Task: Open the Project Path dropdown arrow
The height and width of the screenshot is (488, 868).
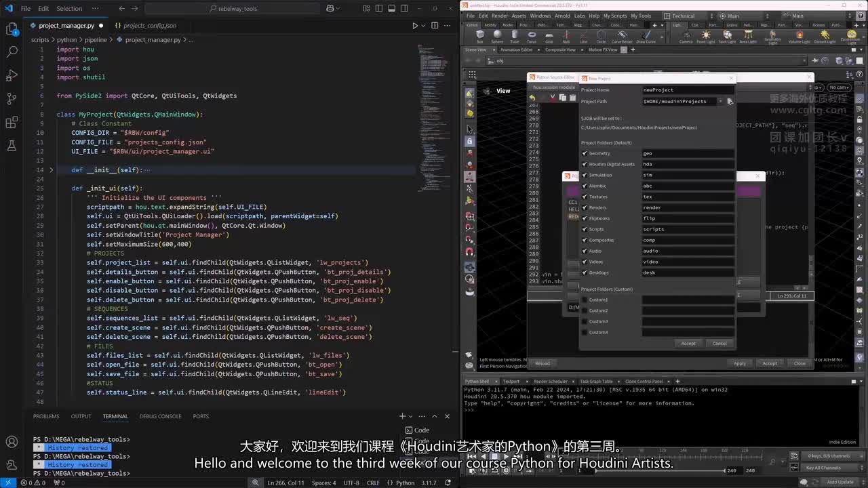Action: click(x=720, y=102)
